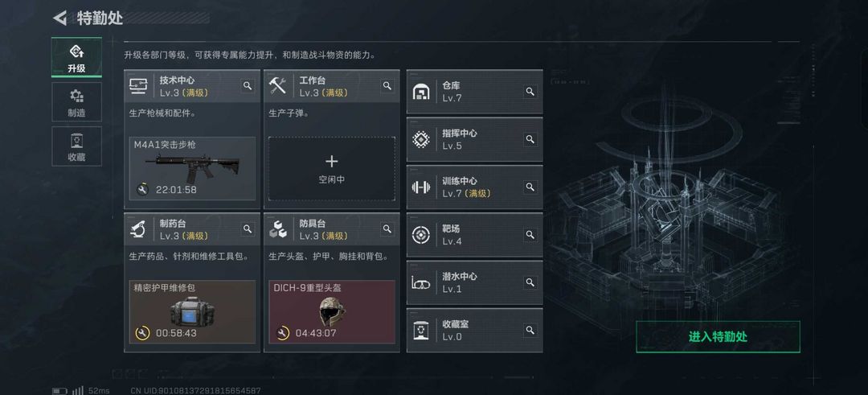The width and height of the screenshot is (868, 395).
Task: Click the 潜水中心 magnifier icon
Action: coord(530,282)
